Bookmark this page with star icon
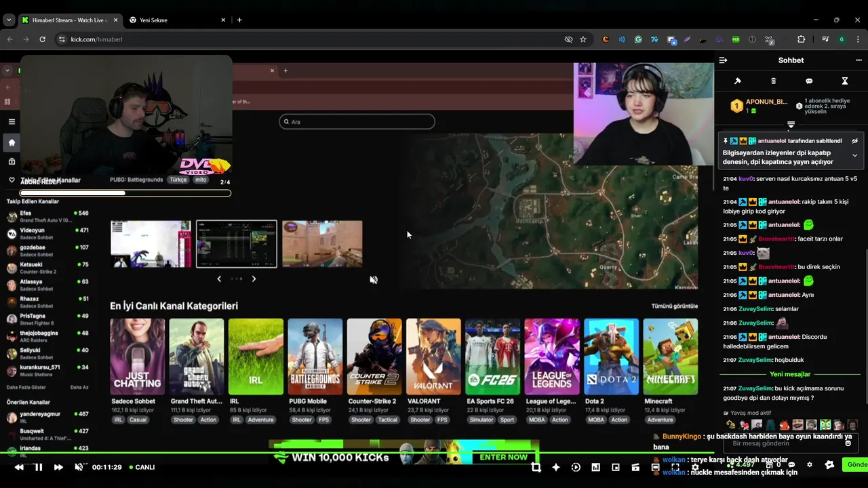 [x=583, y=39]
